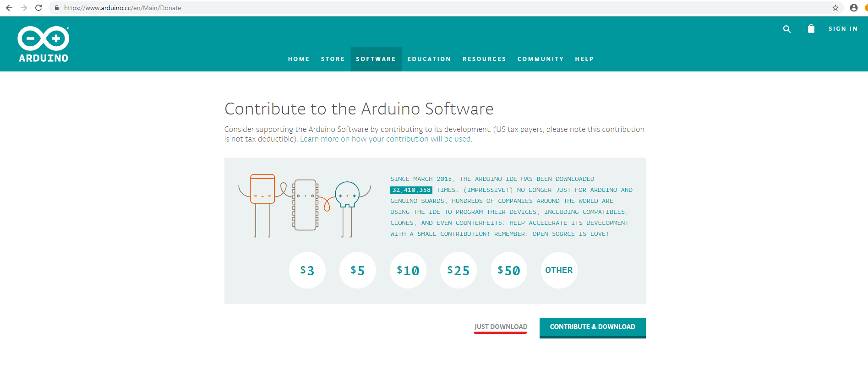Bookmark page with star icon

(x=835, y=8)
